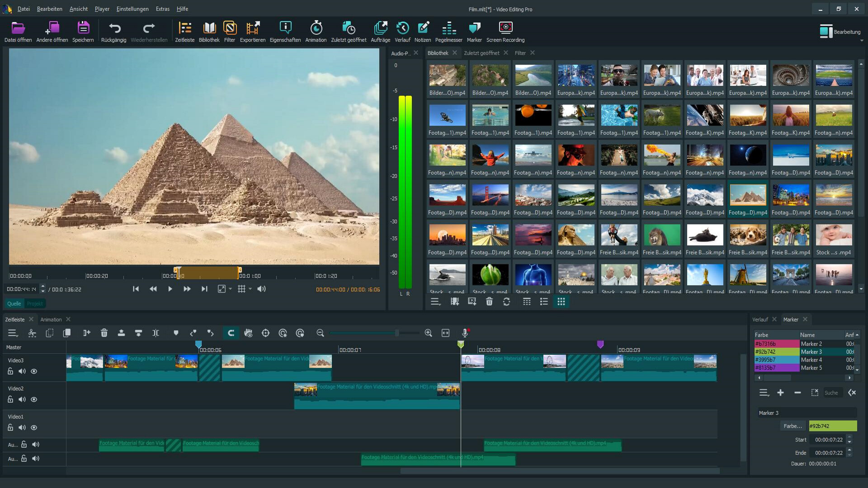Start voiceover recording with the microphone icon
The image size is (868, 488).
point(465,333)
